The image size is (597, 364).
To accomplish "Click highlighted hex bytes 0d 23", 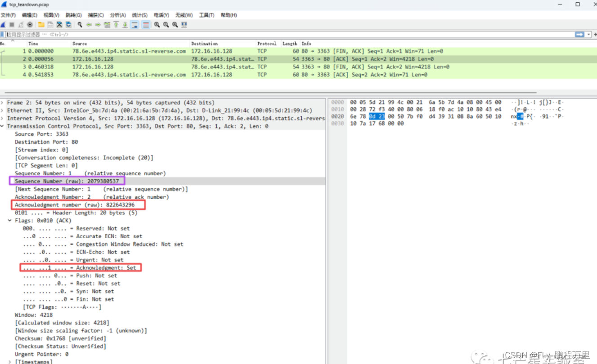I will coord(377,116).
